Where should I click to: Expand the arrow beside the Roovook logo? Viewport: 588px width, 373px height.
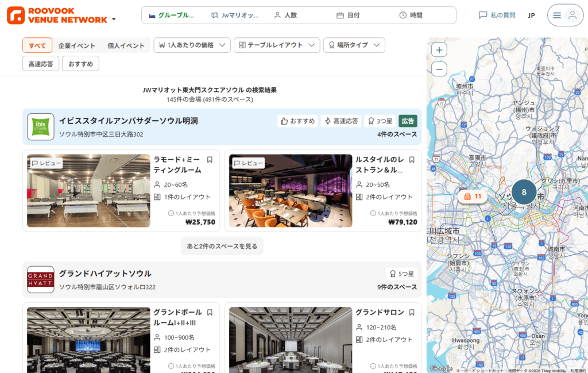[114, 19]
